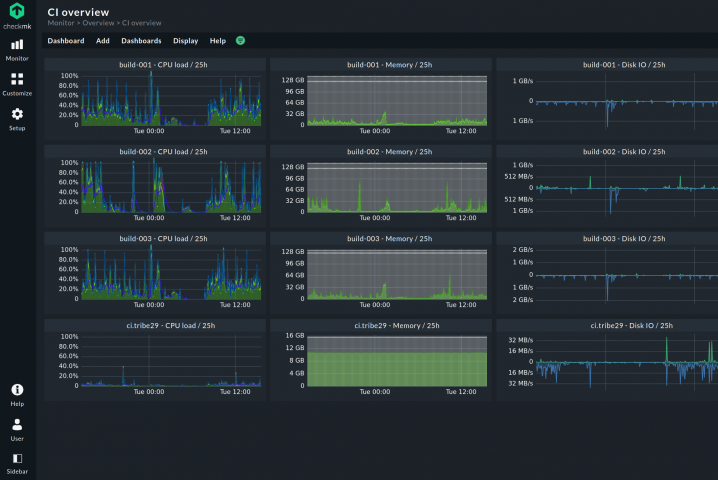Expand the Display dropdown menu
Image resolution: width=718 pixels, height=480 pixels.
tap(185, 41)
